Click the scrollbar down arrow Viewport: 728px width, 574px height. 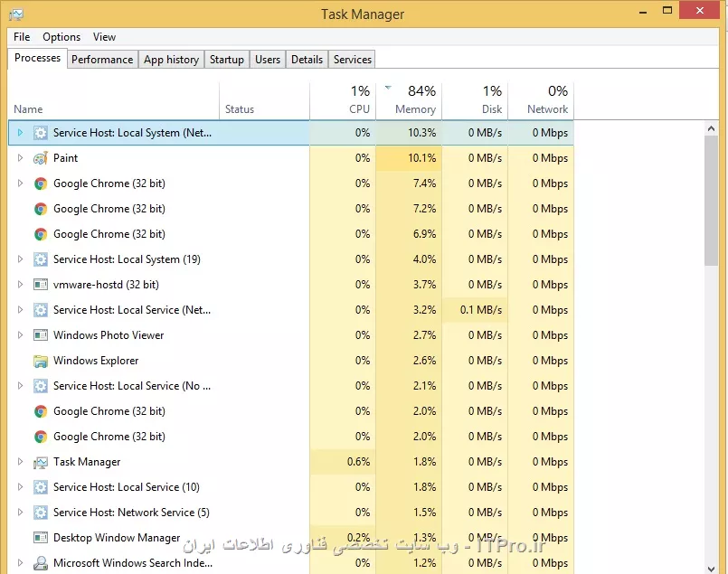pyautogui.click(x=711, y=568)
